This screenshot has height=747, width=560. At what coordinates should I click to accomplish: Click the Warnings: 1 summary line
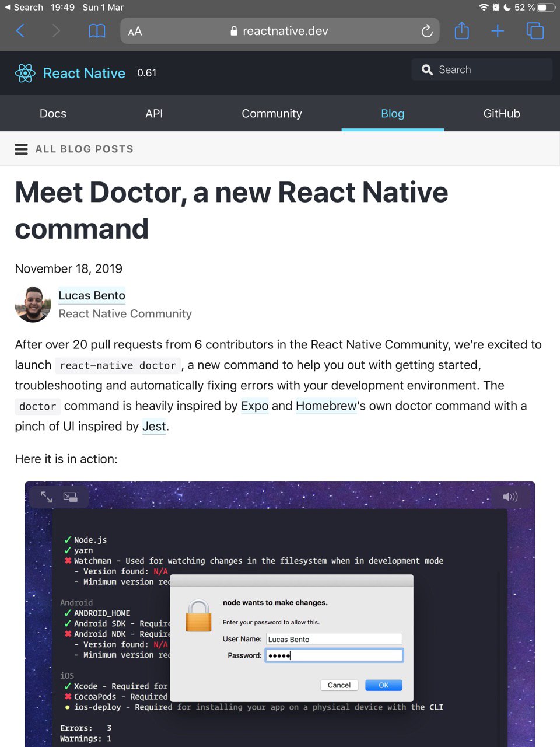(x=86, y=739)
